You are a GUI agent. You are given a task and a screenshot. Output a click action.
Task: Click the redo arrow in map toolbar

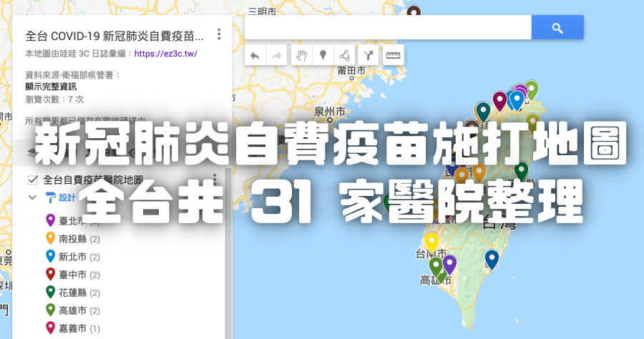[277, 55]
